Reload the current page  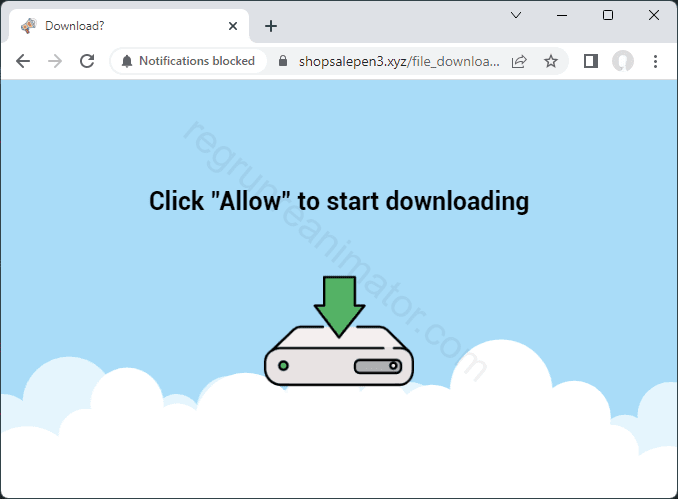(87, 61)
